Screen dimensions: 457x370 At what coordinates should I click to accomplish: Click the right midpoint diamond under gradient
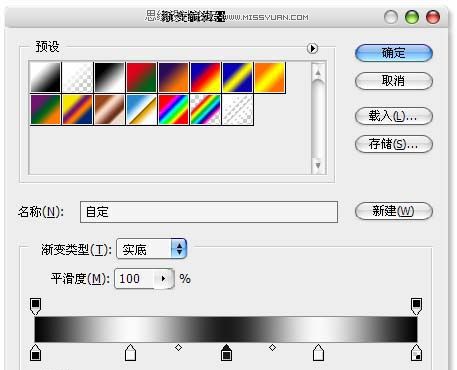[272, 348]
